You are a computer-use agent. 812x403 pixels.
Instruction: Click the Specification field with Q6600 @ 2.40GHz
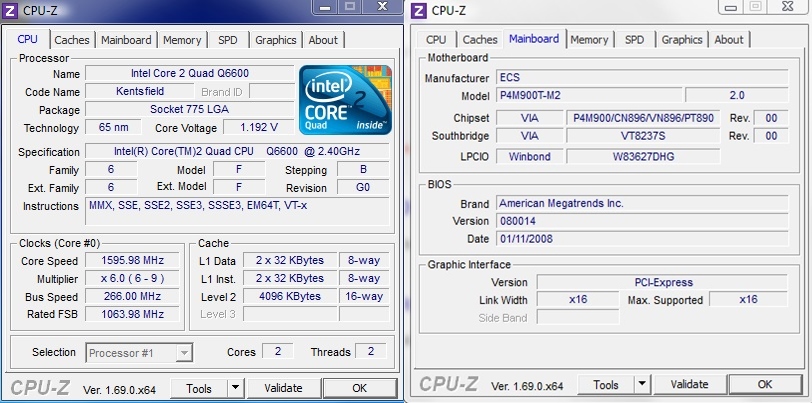[237, 151]
